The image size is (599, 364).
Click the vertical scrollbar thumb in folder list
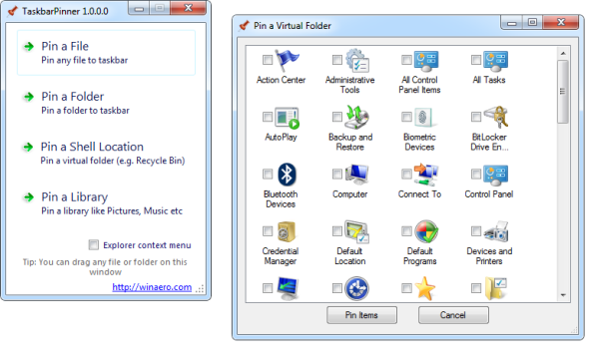[x=563, y=92]
